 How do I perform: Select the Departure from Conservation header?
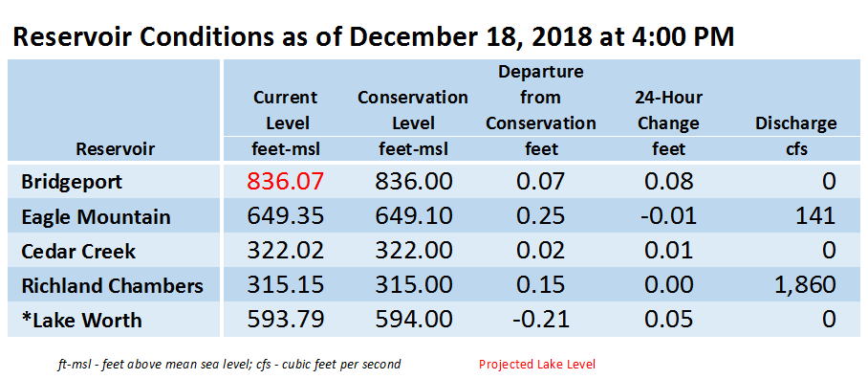(541, 98)
